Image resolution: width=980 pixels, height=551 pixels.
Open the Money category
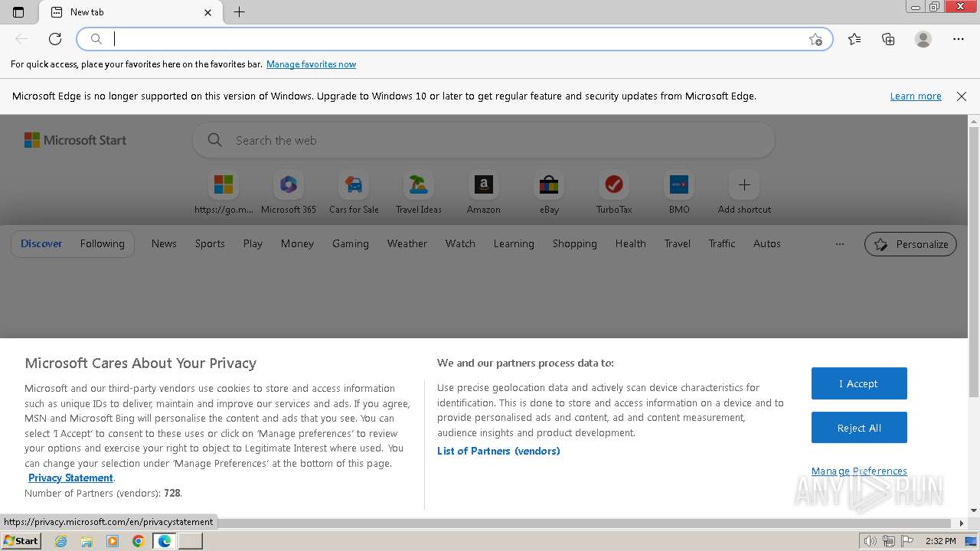tap(297, 243)
